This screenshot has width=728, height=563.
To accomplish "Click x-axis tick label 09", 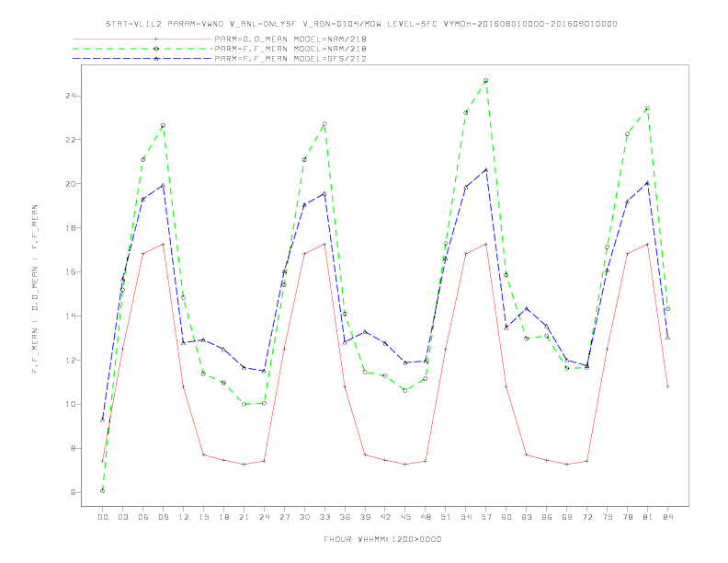I will [163, 517].
